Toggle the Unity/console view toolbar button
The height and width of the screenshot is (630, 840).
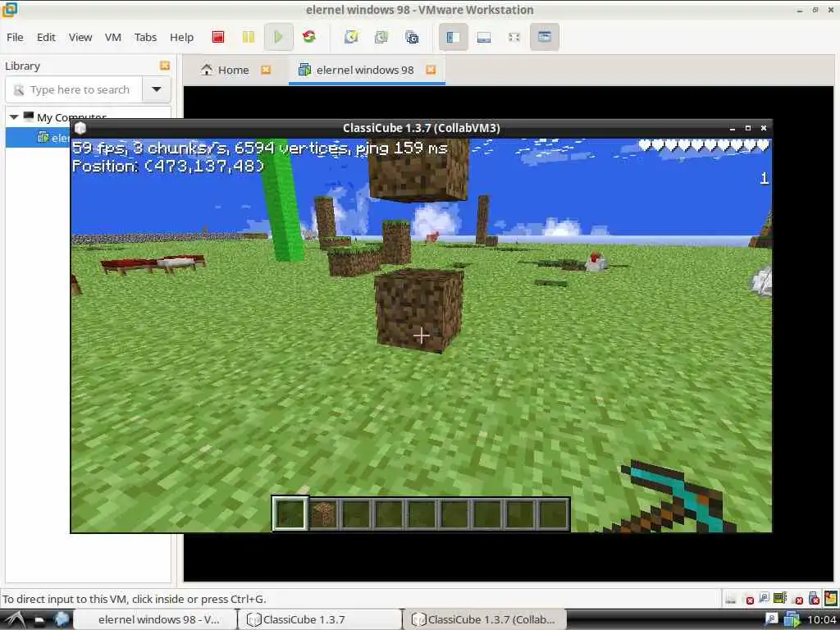click(x=545, y=37)
